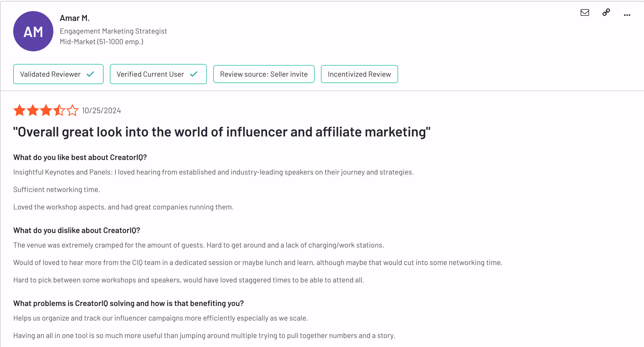Image resolution: width=644 pixels, height=347 pixels.
Task: Click 'Loved the workshop aspects' line
Action: pyautogui.click(x=123, y=207)
